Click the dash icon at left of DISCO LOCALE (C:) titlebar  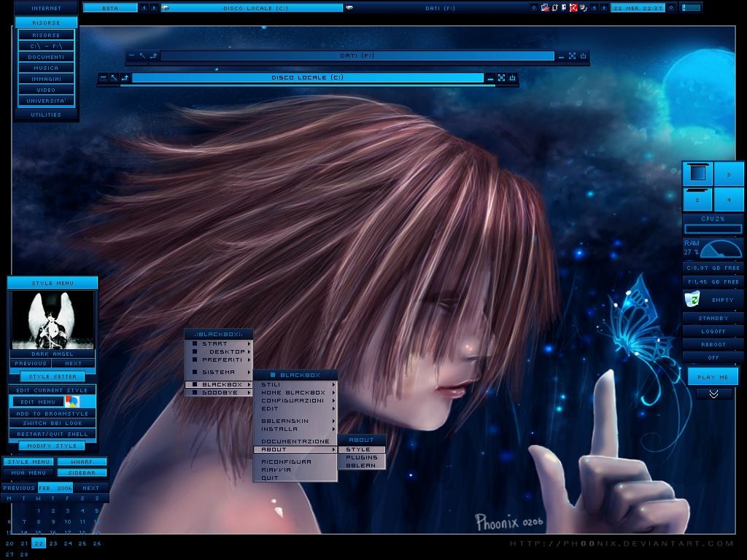[x=103, y=77]
